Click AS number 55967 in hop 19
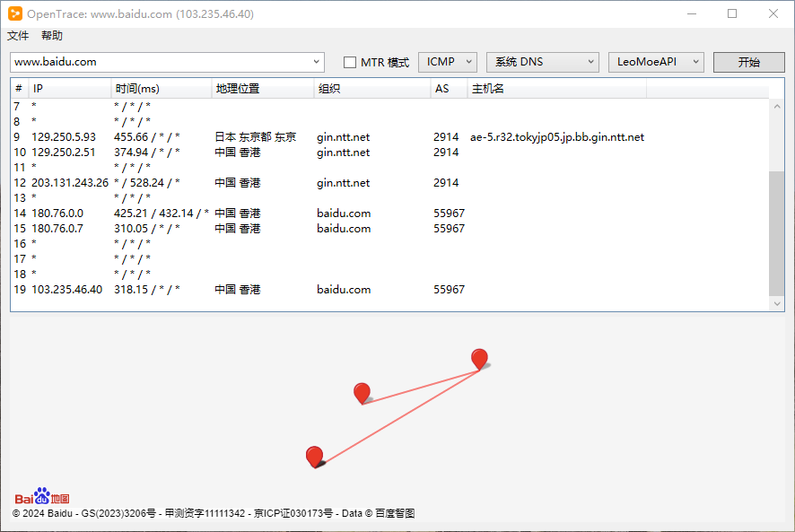Viewport: 795px width, 532px height. click(449, 289)
